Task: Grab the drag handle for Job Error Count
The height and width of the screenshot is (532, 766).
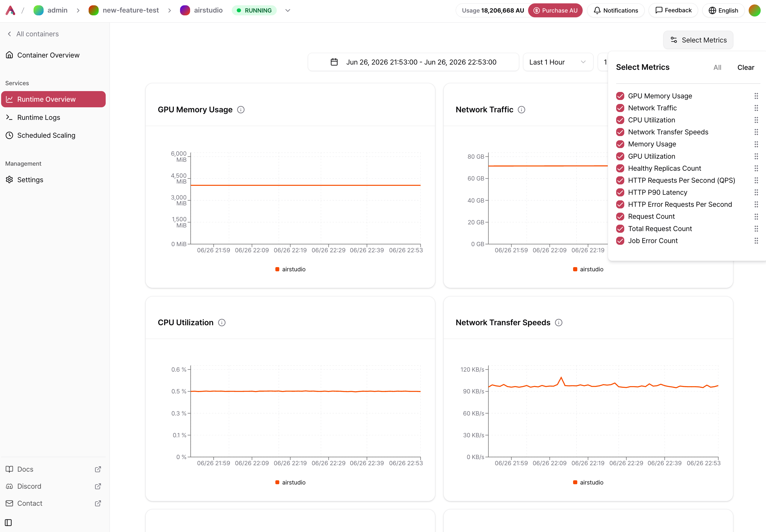Action: [756, 241]
